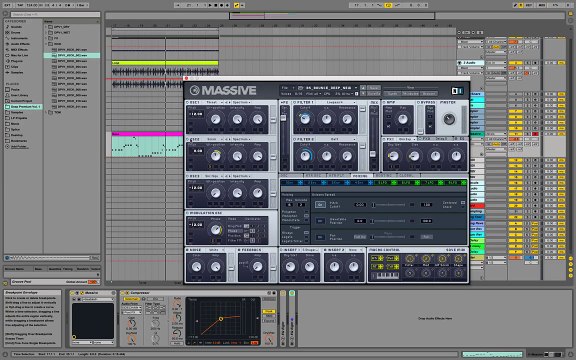Toggle Noise section power in Massive
This screenshot has height=360, width=576.
188,250
